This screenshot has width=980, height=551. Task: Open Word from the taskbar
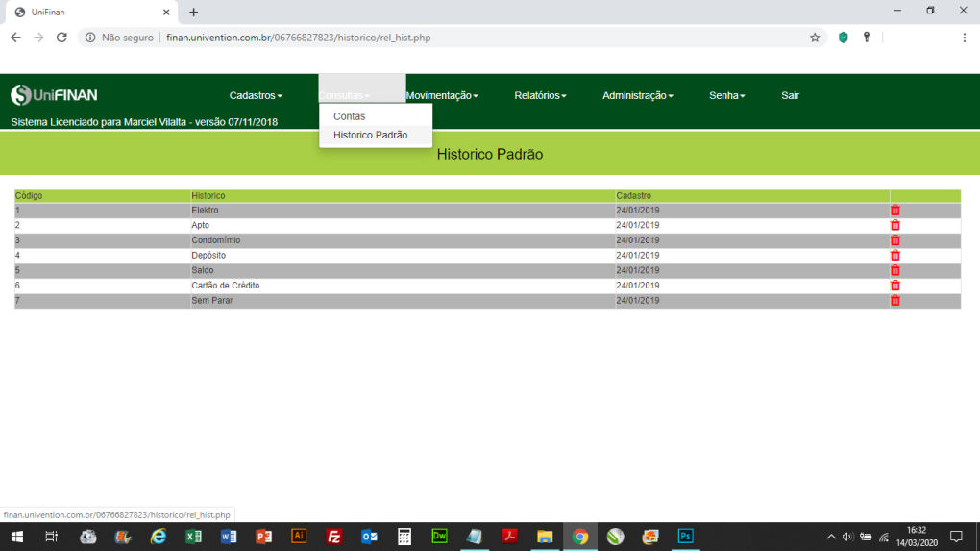(x=228, y=537)
